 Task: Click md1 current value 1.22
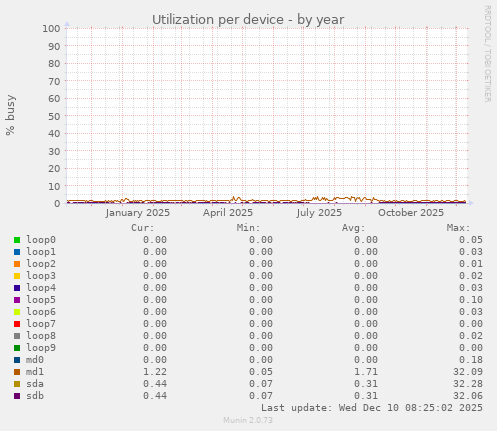point(155,372)
